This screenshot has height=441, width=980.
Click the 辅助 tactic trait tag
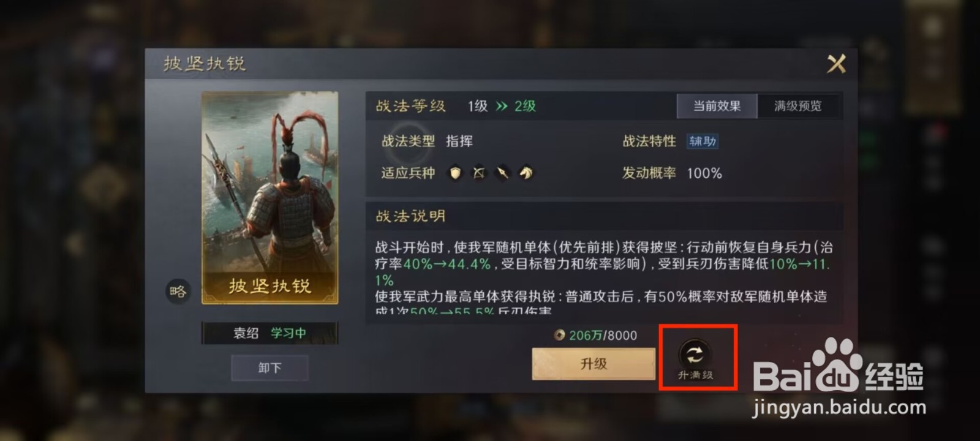point(703,141)
